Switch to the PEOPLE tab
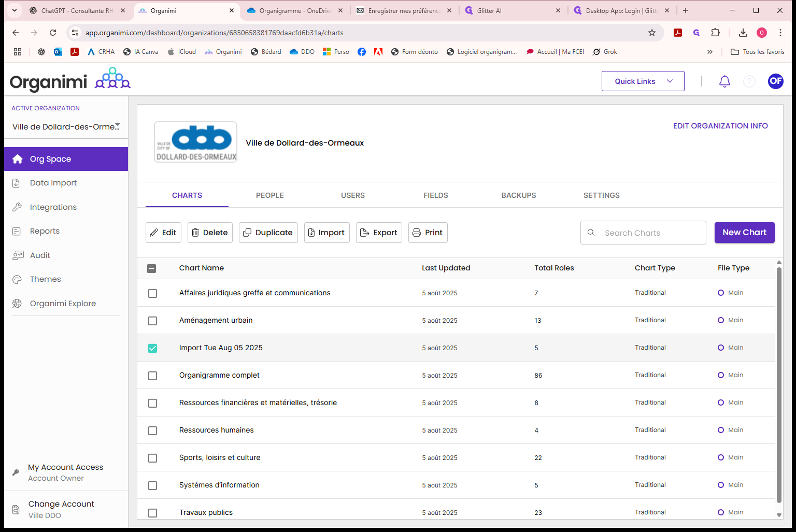Screen dimensions: 796x532 click(x=270, y=195)
